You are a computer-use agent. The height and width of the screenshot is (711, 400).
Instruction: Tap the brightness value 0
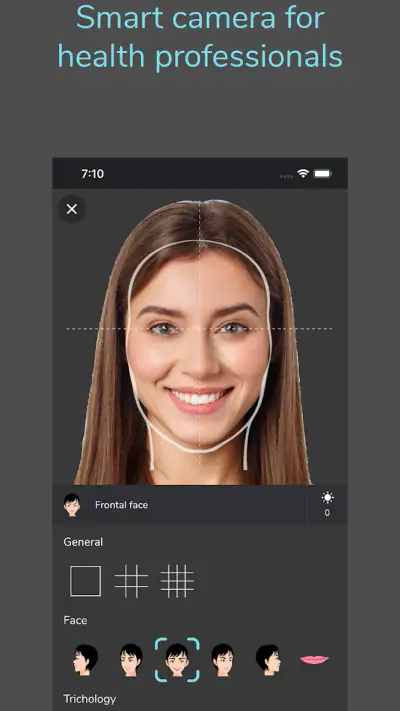tap(327, 513)
